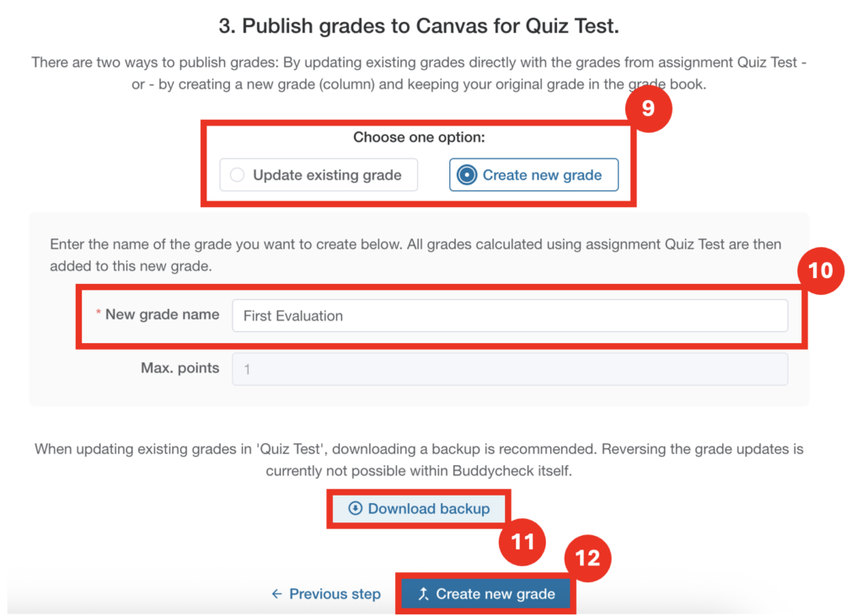Image resolution: width=863 pixels, height=616 pixels.
Task: Select the Create new grade radio circle
Action: [x=466, y=175]
